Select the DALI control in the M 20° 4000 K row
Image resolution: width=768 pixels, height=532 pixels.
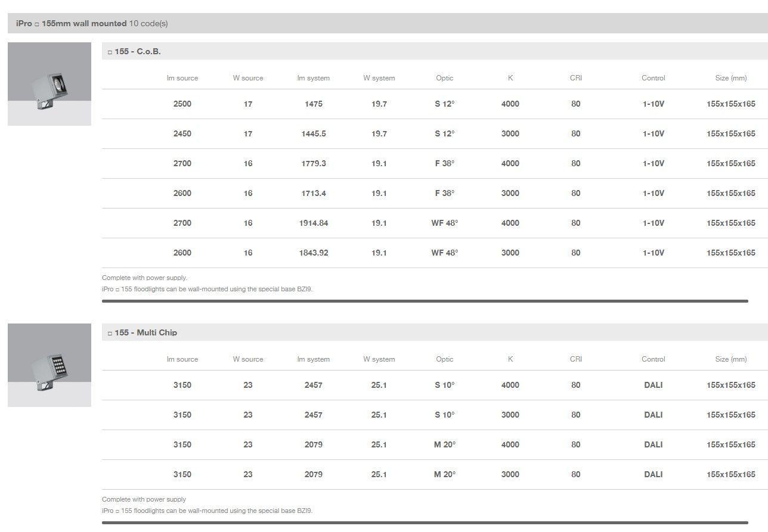click(x=654, y=444)
